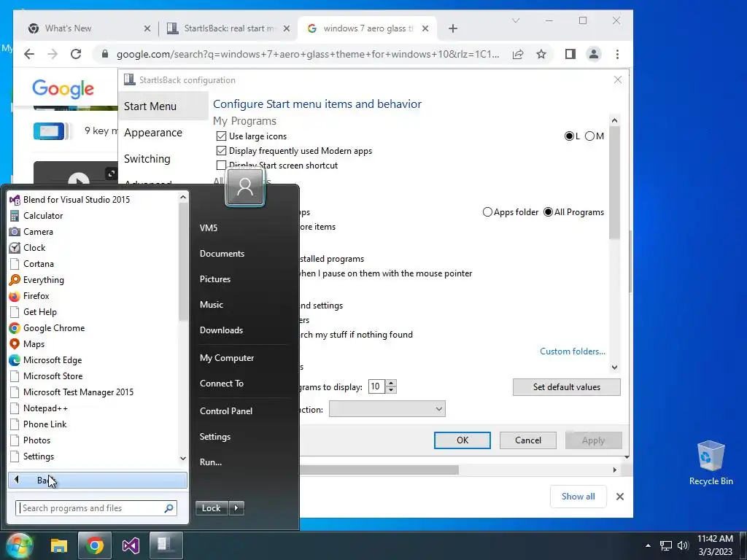Click the user account picture
747x560 pixels.
[x=245, y=187]
